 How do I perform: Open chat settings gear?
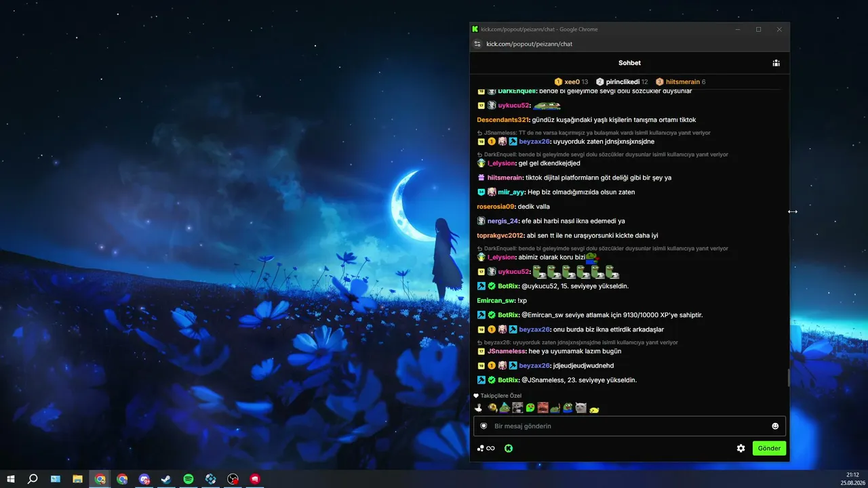(x=741, y=448)
